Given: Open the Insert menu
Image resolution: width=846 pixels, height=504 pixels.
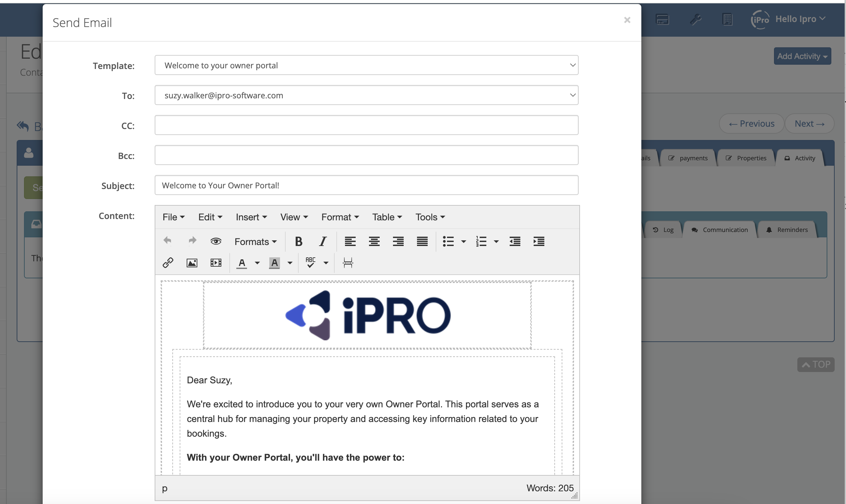Looking at the screenshot, I should 251,217.
